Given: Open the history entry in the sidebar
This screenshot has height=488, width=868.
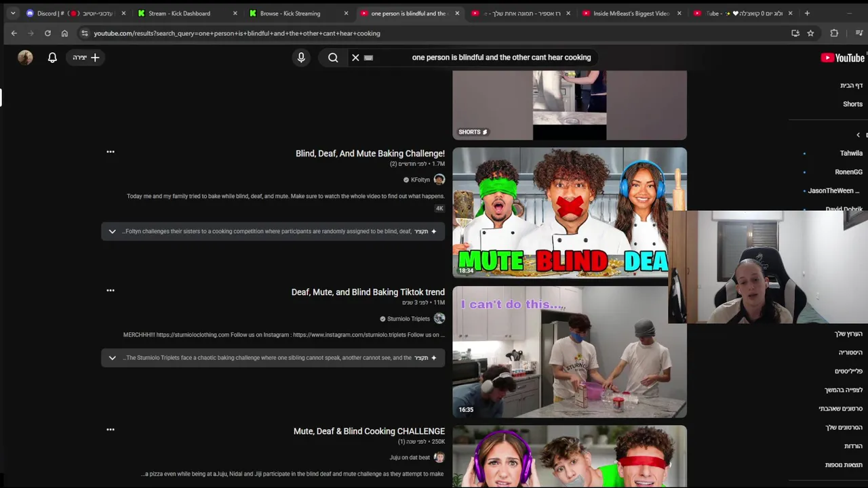Looking at the screenshot, I should [x=850, y=352].
